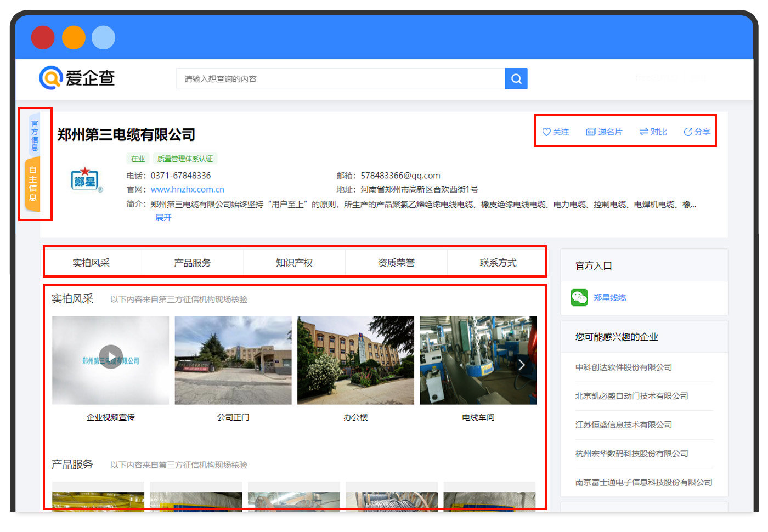Open 北京凯必盛自动门技术有限公司
The image size is (768, 532).
click(631, 395)
